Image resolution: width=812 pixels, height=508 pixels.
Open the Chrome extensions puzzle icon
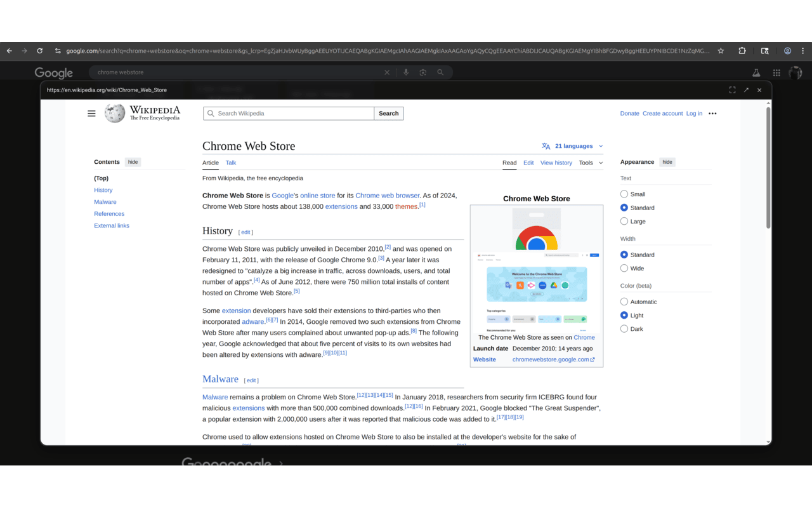[742, 51]
